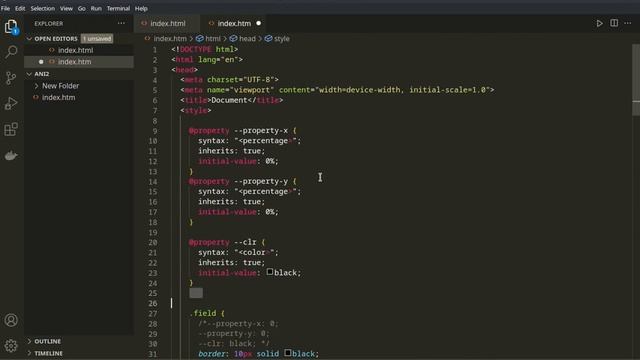Switch to index.htm tab
The image size is (640, 360).
click(x=235, y=23)
